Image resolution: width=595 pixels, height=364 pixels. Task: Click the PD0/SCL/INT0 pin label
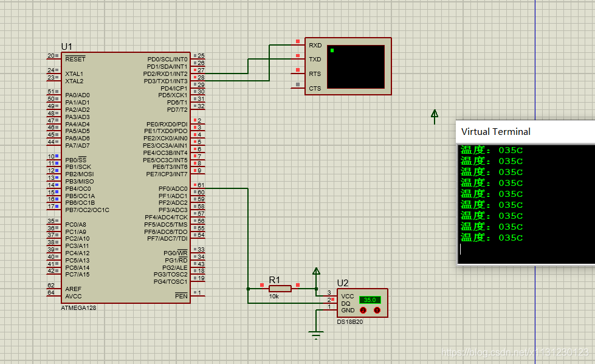[167, 59]
